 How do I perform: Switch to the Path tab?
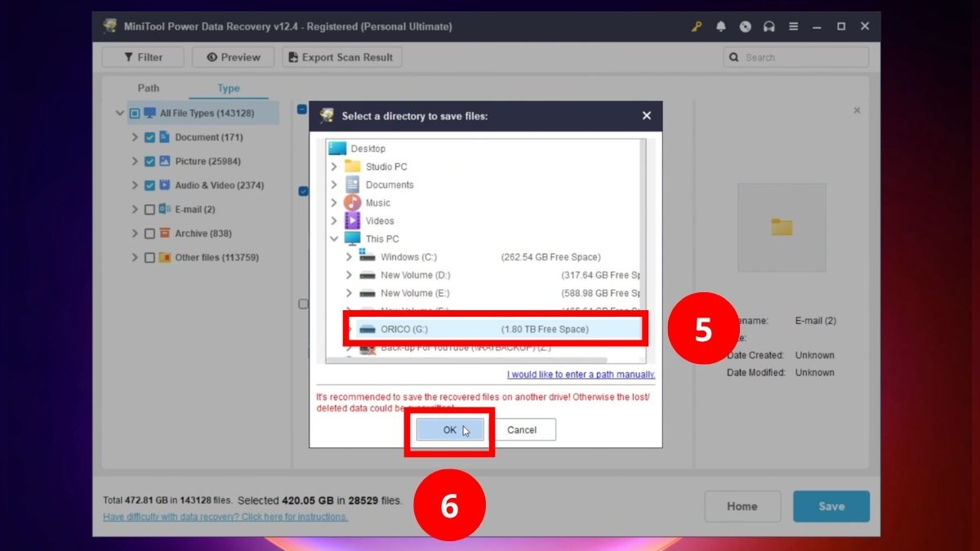click(x=149, y=88)
